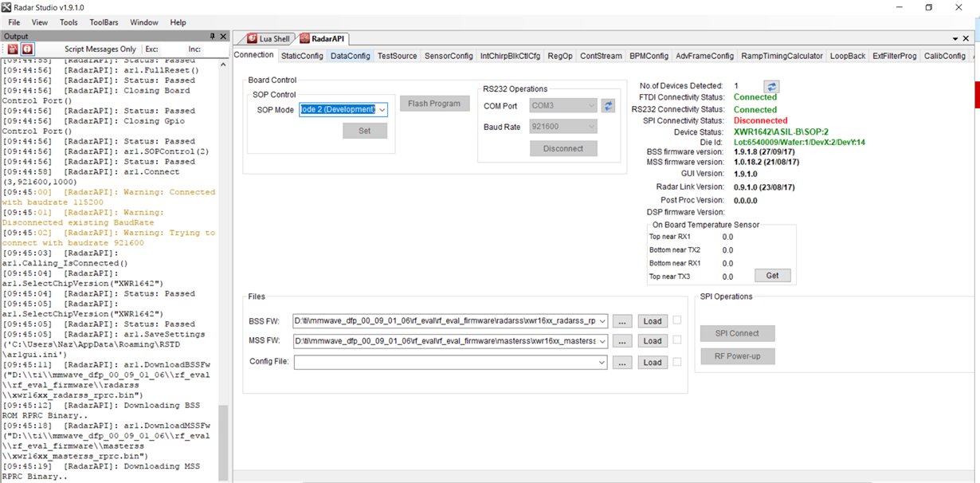Expand the Config File dropdown
This screenshot has height=483, width=980.
tap(602, 362)
